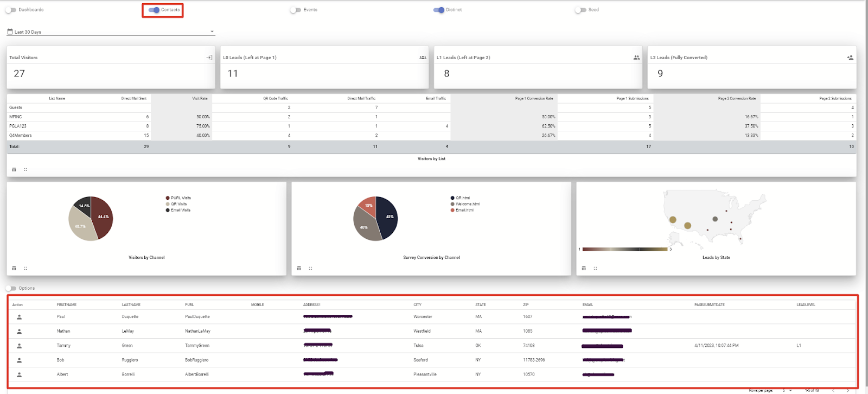
Task: Open contact action icon for Tammy Green
Action: 20,345
